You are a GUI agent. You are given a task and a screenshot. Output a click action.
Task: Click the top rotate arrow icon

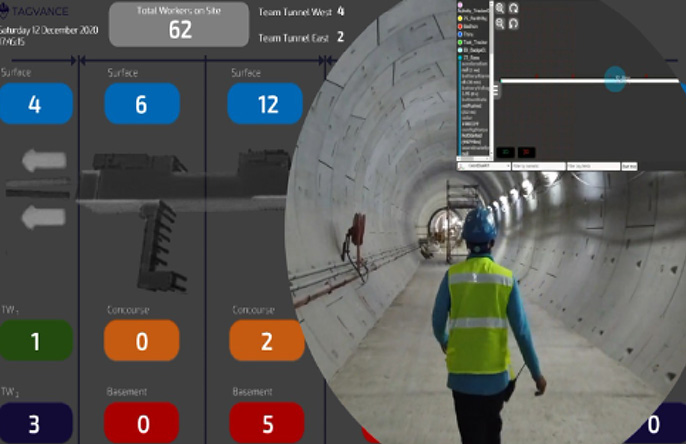(x=514, y=8)
